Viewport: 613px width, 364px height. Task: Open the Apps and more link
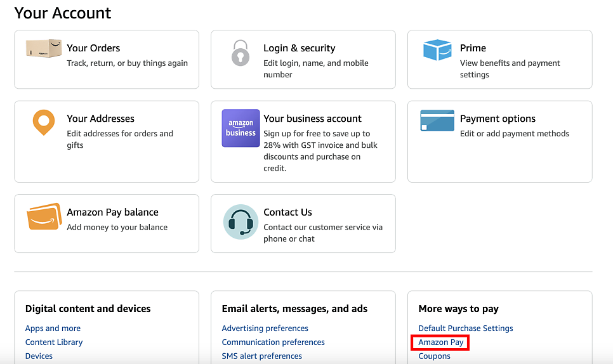(53, 328)
